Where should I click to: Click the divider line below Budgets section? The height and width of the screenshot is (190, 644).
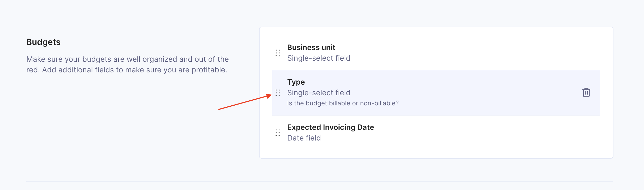point(319,182)
